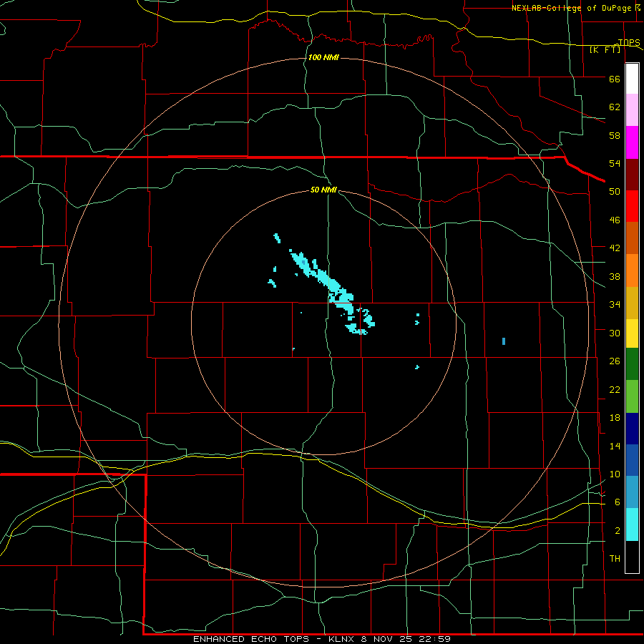Viewport: 644px width, 644px height.
Task: Click the magenta 58 kft legend swatch
Action: click(632, 142)
